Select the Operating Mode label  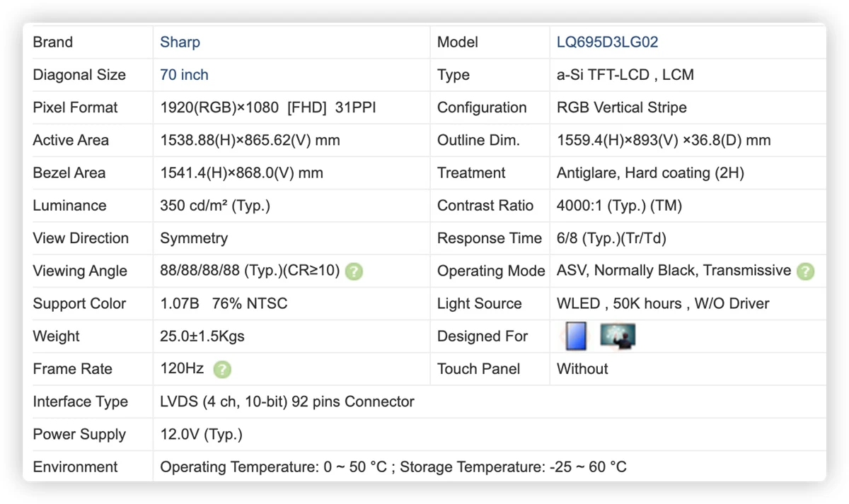pyautogui.click(x=491, y=271)
